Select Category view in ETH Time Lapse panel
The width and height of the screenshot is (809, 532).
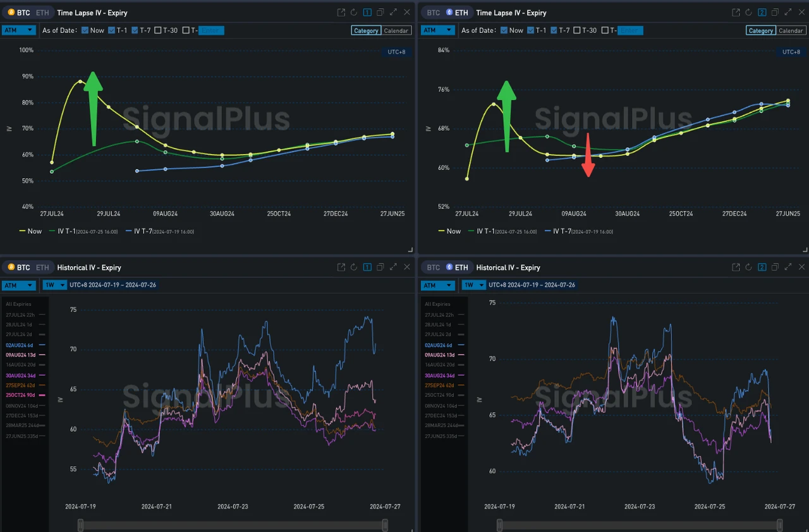pyautogui.click(x=760, y=30)
